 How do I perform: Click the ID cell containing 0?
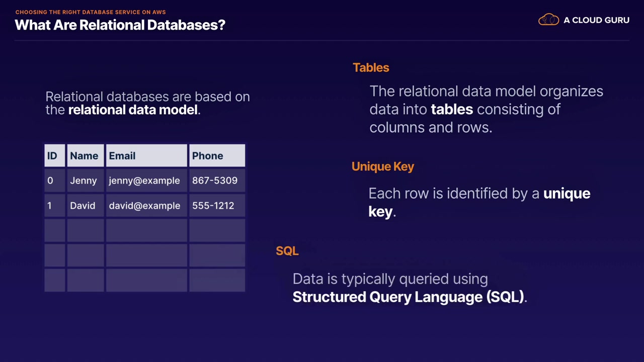(x=50, y=180)
